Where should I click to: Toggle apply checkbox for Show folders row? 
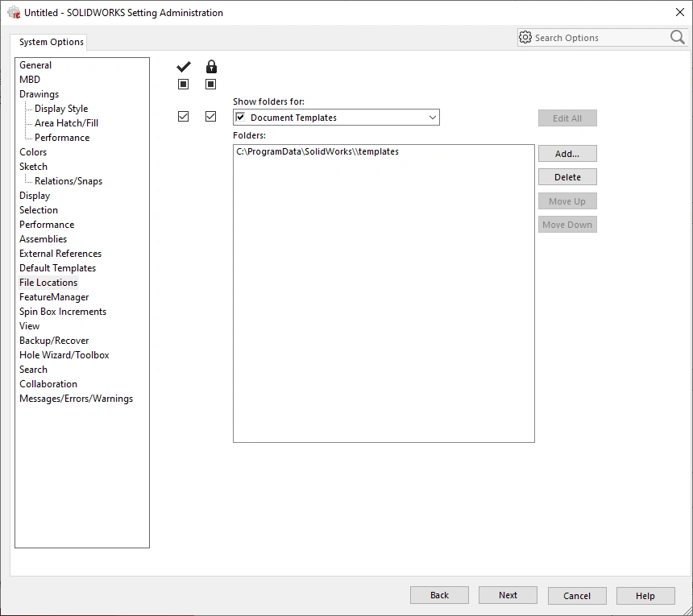click(x=184, y=117)
